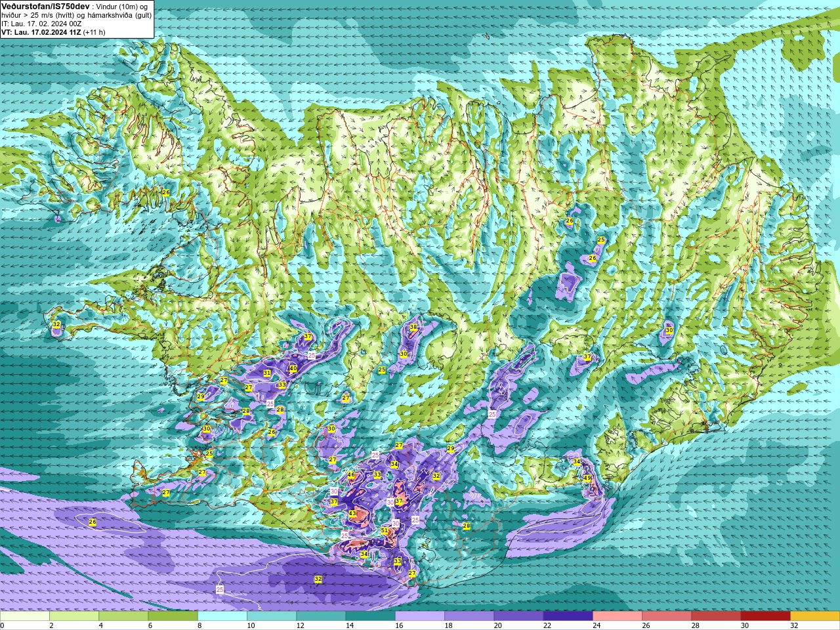Click the 'IT: Lau. 17. 02. 2024 00Z' line
The width and height of the screenshot is (840, 630).
(41, 23)
